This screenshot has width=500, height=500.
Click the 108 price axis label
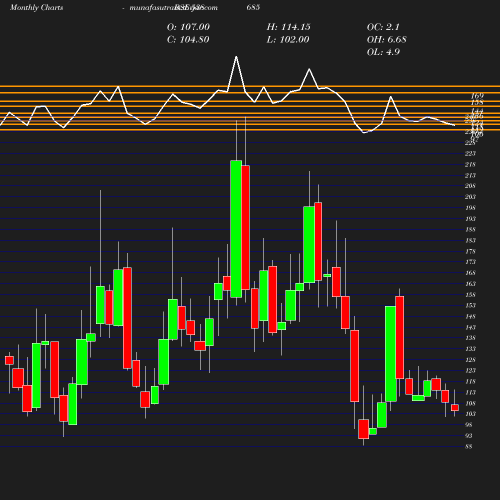coord(470,404)
